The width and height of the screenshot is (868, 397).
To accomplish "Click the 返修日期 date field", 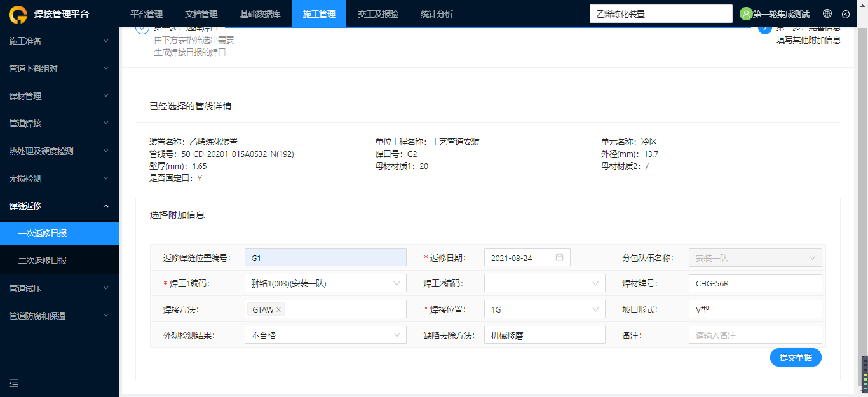I will (x=527, y=257).
